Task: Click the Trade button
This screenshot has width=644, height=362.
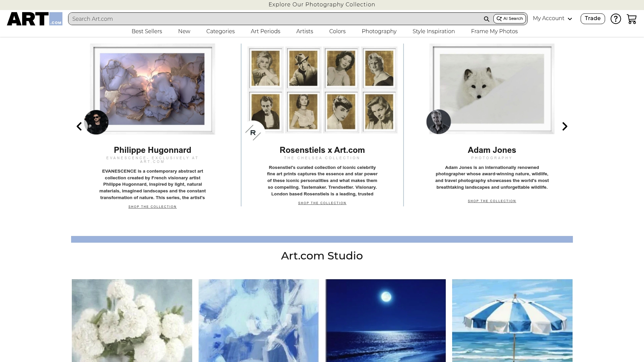Action: (592, 19)
